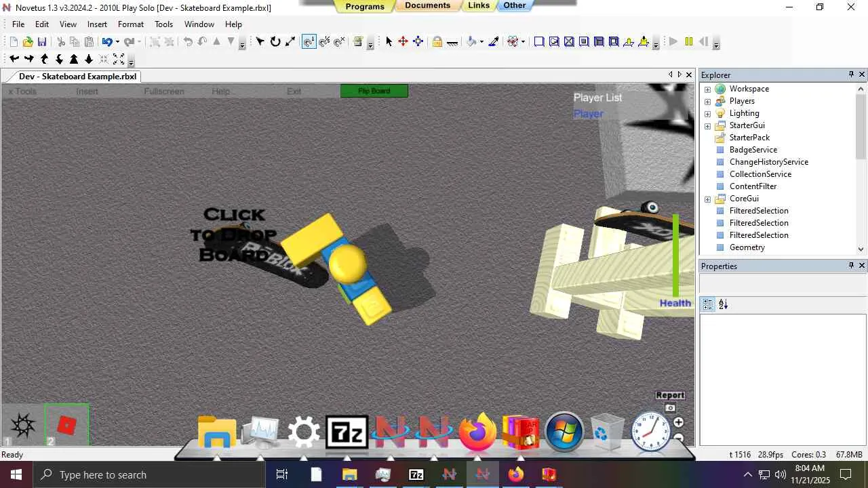868x488 pixels.
Task: Expand the Workspace node
Action: coord(707,89)
